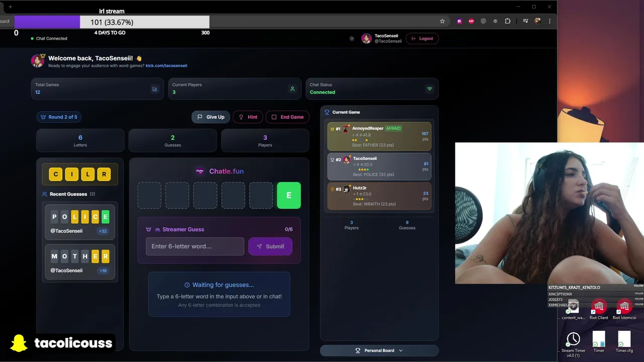Screen dimensions: 644x362
Task: Submit the streamer guess
Action: pyautogui.click(x=270, y=246)
